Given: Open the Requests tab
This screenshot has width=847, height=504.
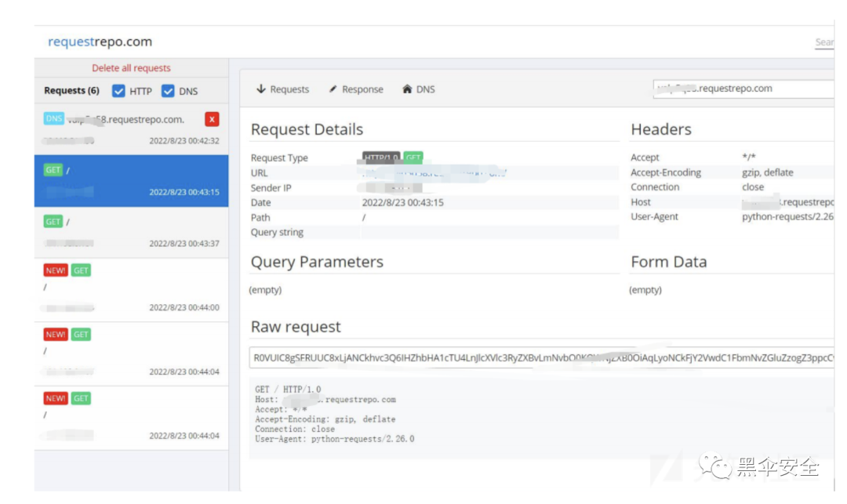Looking at the screenshot, I should (282, 89).
